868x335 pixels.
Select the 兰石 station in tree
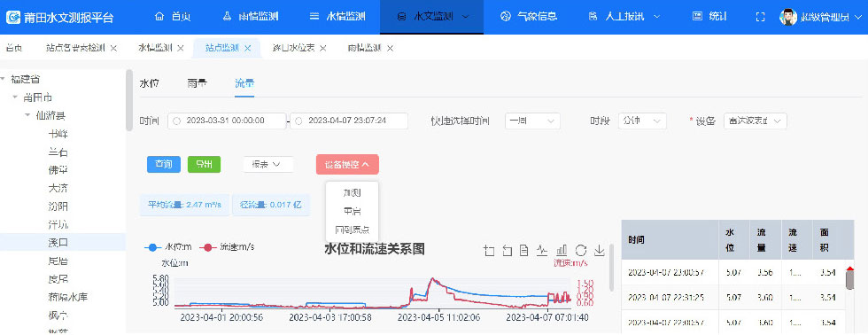[x=58, y=152]
